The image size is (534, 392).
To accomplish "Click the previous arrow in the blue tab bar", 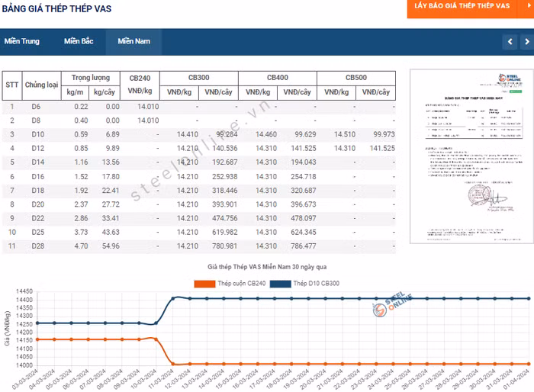I will tap(510, 41).
